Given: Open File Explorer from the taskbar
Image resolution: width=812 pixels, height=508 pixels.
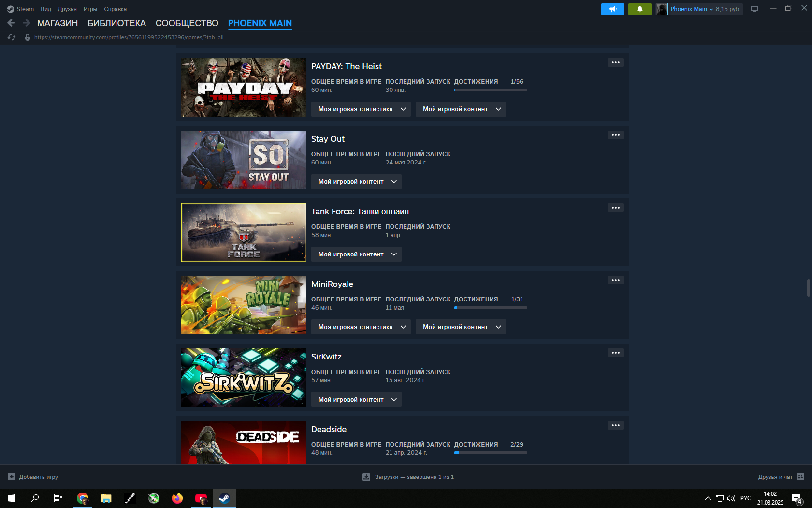Looking at the screenshot, I should 106,498.
